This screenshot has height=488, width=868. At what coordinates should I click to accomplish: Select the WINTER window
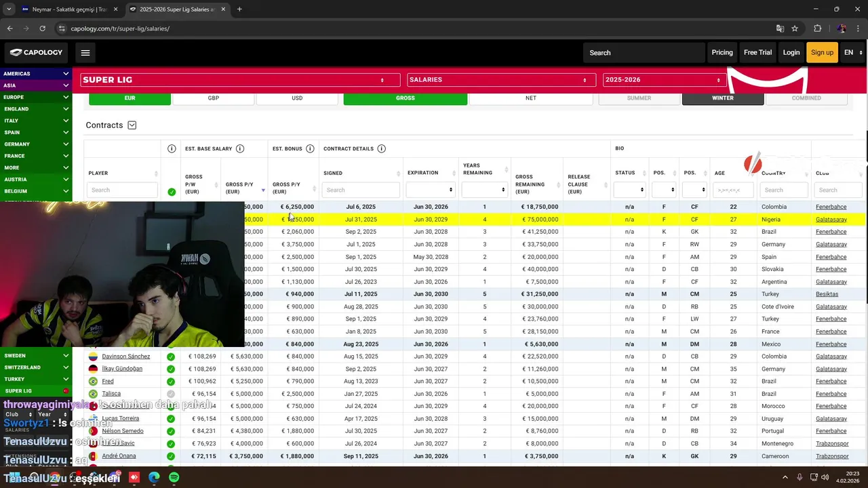(723, 98)
